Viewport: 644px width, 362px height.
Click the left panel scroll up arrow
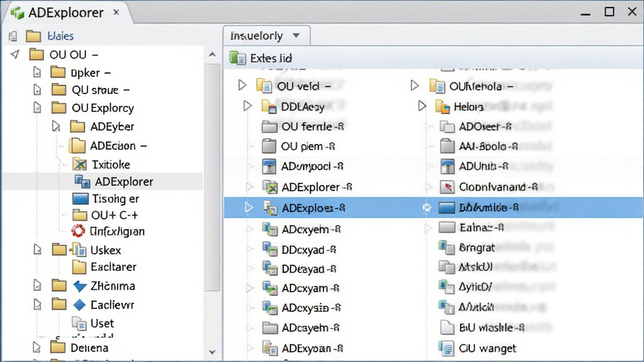click(213, 54)
